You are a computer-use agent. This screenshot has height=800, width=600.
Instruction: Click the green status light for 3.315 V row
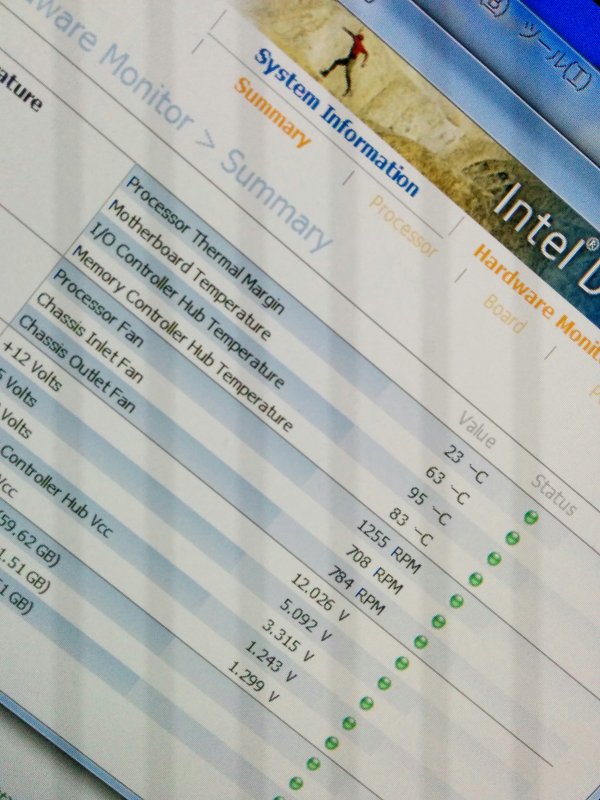366,703
